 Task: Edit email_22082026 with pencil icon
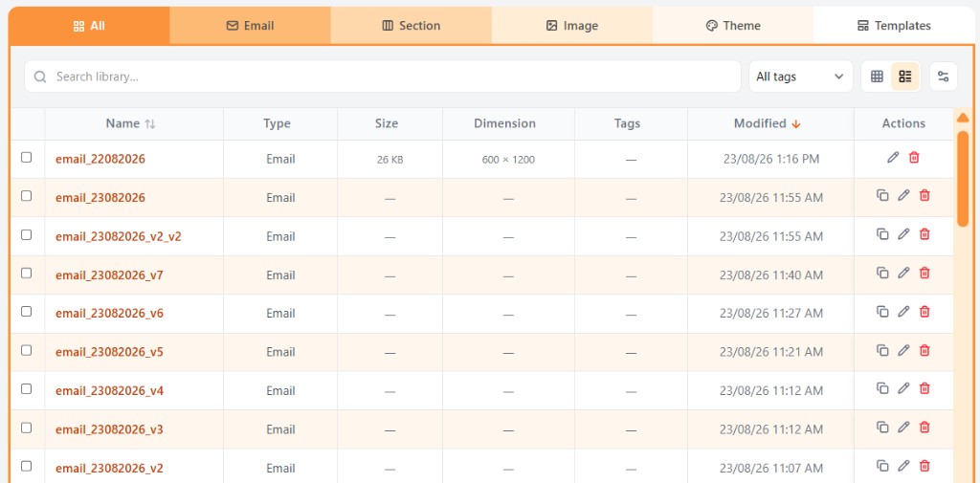coord(893,158)
